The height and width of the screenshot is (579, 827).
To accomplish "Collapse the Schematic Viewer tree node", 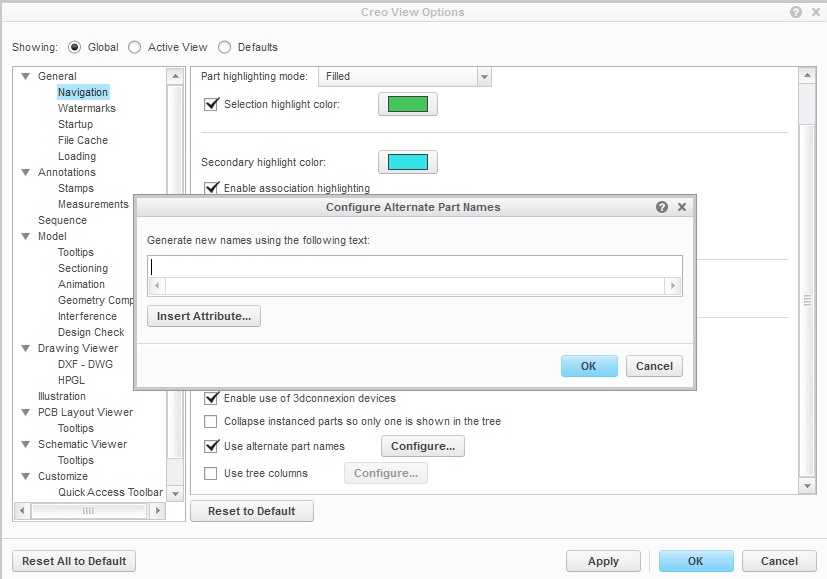I will (x=25, y=445).
